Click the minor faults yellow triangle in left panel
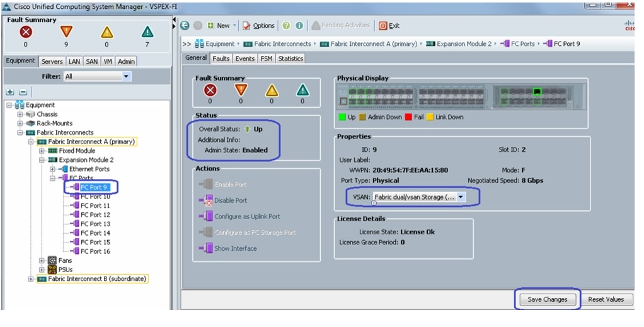The height and width of the screenshot is (327, 644). pyautogui.click(x=106, y=32)
